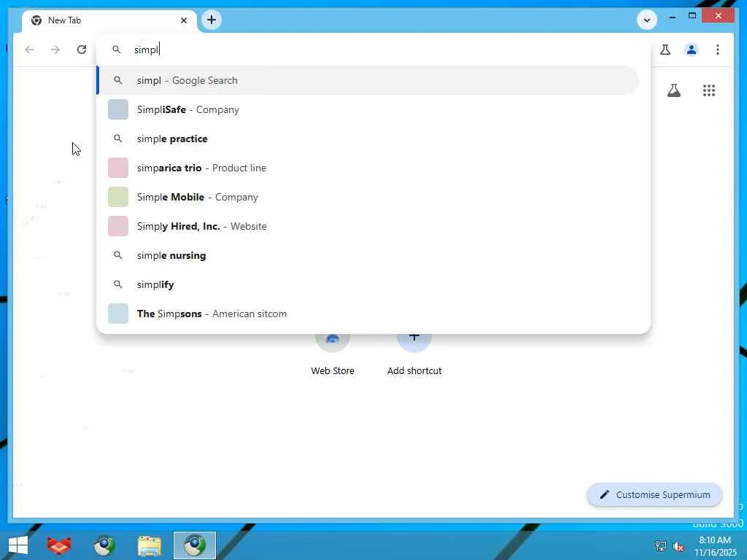This screenshot has width=747, height=560.
Task: Pick the 'simple practice' suggestion
Action: [x=368, y=139]
